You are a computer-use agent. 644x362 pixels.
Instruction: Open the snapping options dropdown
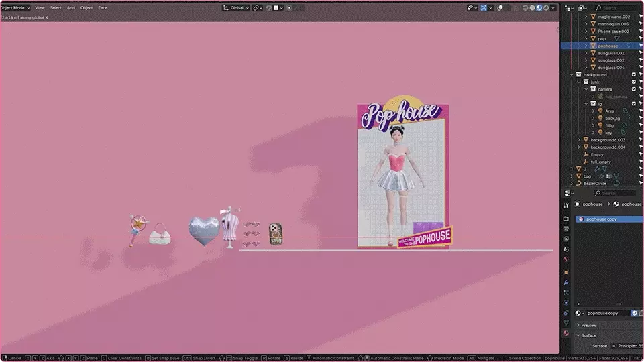click(279, 8)
